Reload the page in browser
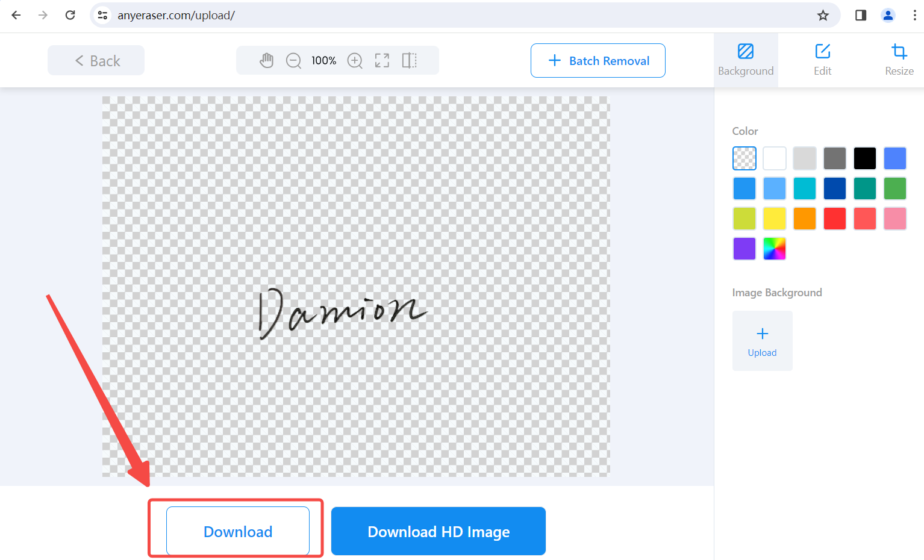Image resolution: width=924 pixels, height=560 pixels. 70,15
